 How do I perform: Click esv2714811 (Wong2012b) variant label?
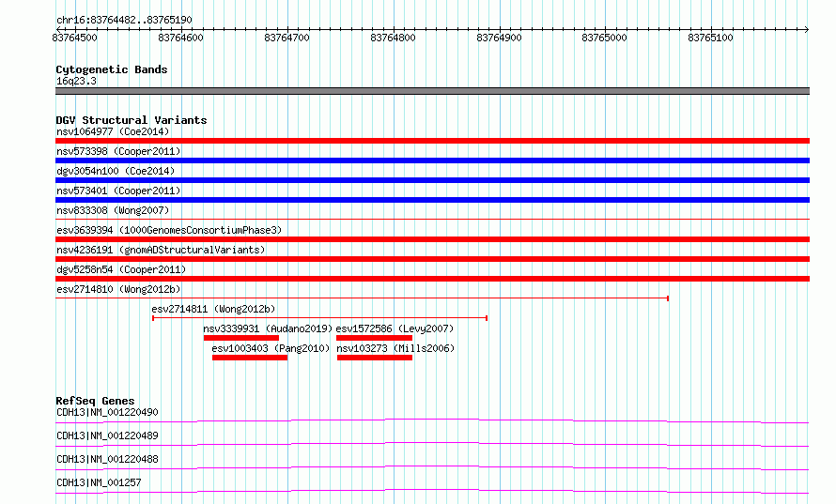tap(213, 309)
